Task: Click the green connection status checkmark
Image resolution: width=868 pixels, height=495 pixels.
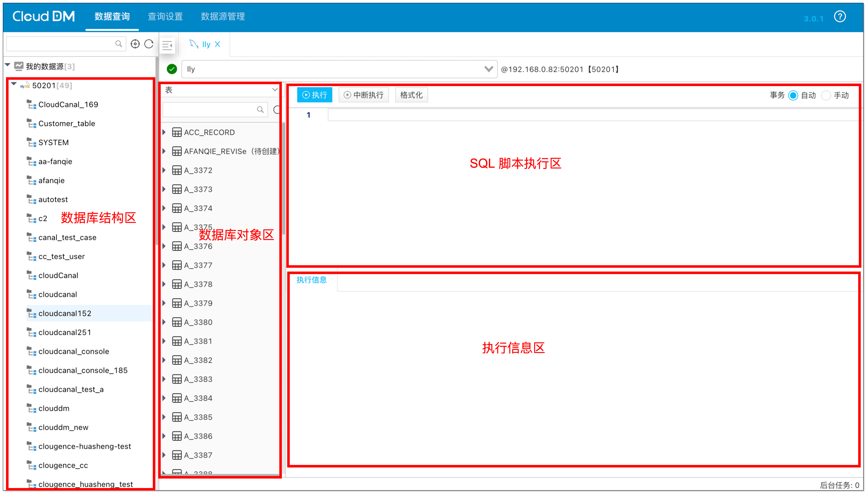Action: [172, 69]
